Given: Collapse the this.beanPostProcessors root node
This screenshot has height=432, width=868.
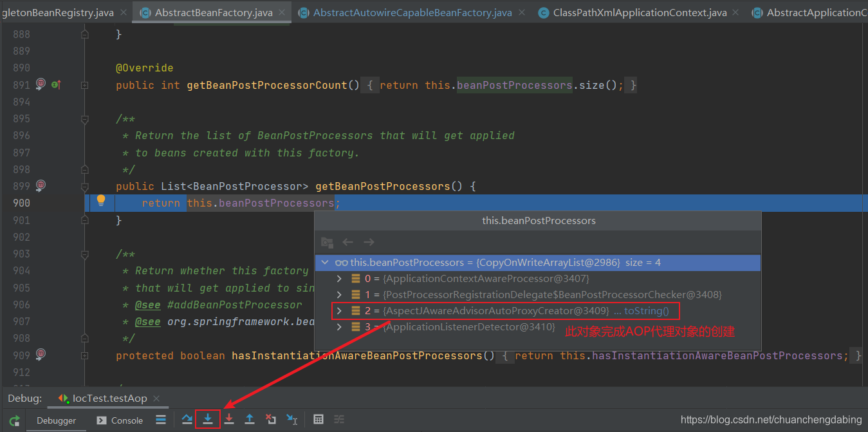Looking at the screenshot, I should [x=325, y=263].
